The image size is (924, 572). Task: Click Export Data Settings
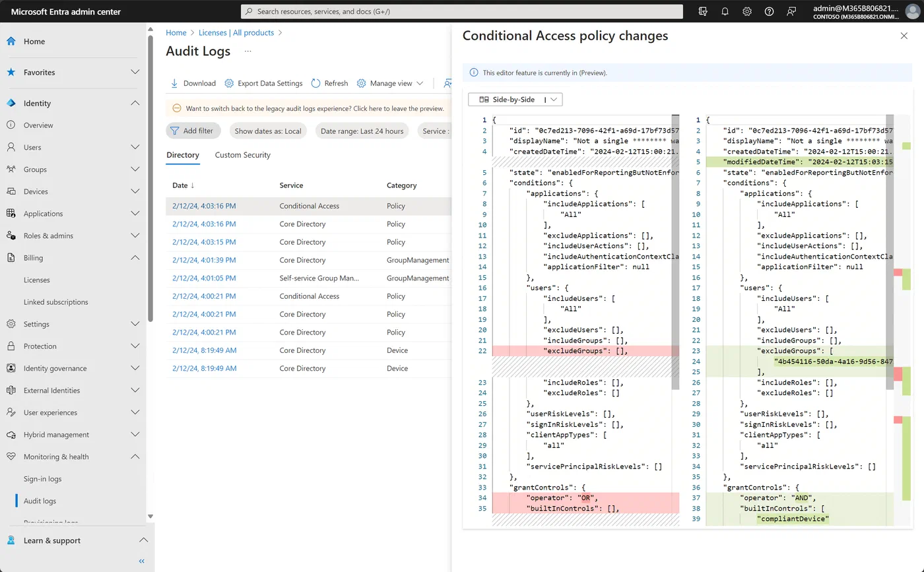[263, 83]
